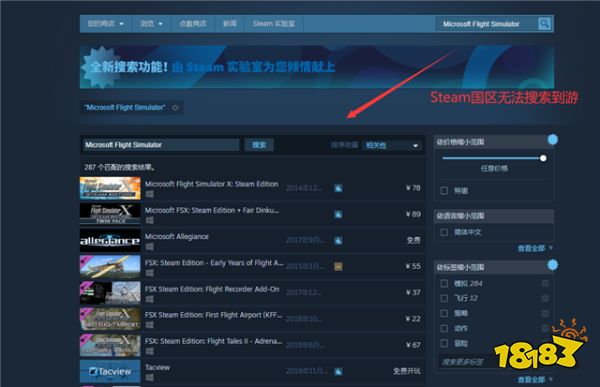Open the 您的商店 dropdown menu
Viewport: 600px width, 387px height.
click(105, 24)
